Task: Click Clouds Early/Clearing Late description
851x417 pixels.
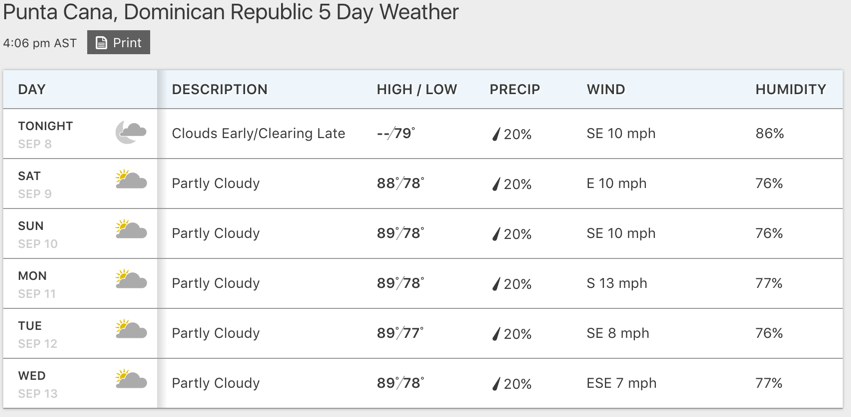Action: coord(258,134)
